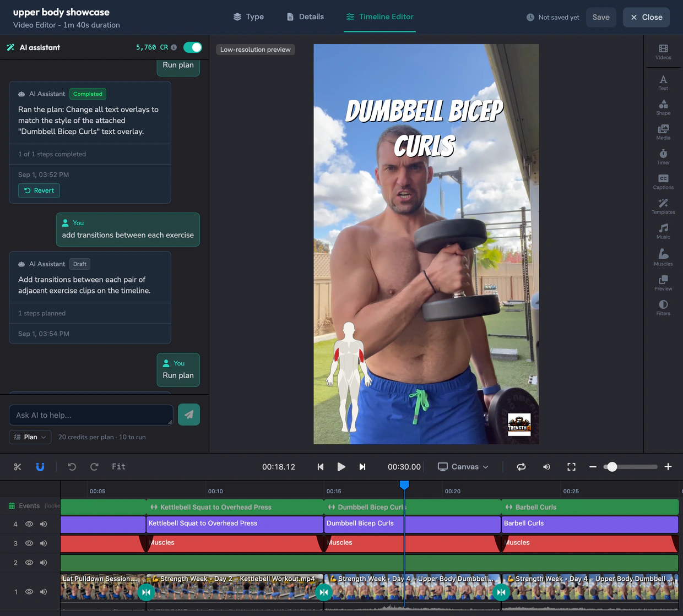Revert the completed AI plan
Screen dimensions: 683x616
tap(39, 190)
